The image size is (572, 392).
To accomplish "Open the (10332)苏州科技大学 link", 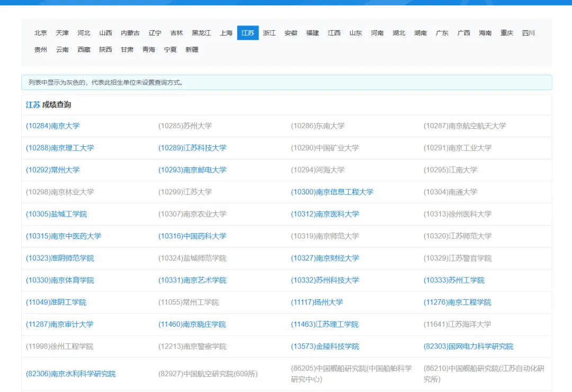I will coord(325,280).
